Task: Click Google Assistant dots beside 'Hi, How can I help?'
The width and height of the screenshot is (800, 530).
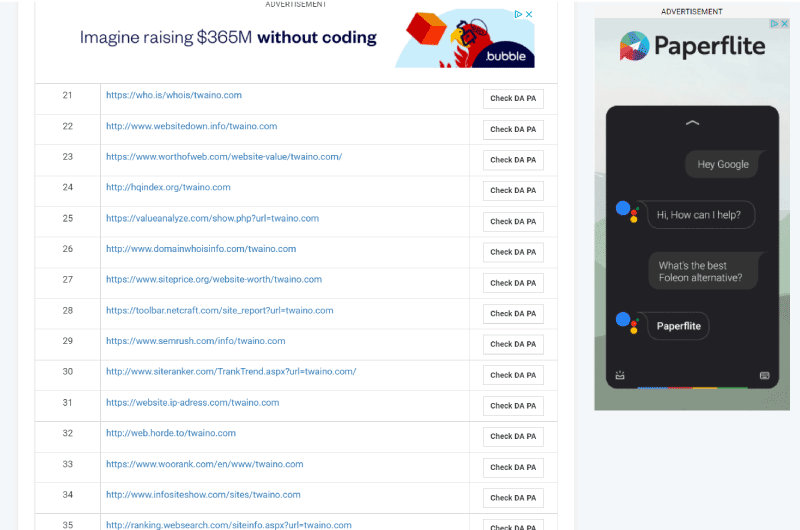Action: (x=628, y=212)
